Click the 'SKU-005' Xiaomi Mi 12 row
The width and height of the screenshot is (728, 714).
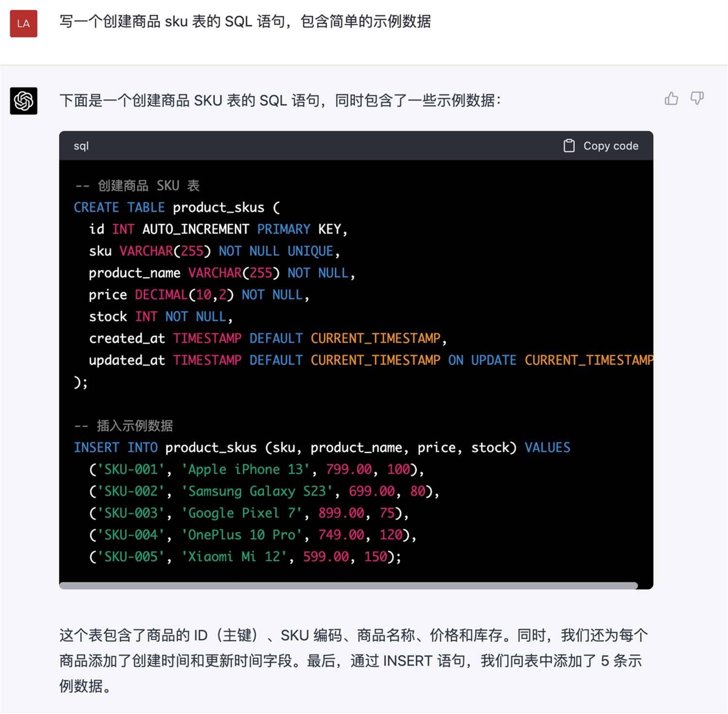coord(245,557)
